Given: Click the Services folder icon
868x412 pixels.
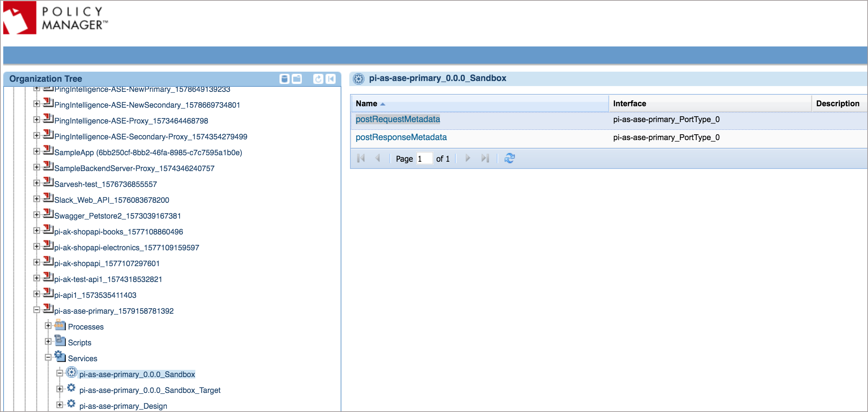Looking at the screenshot, I should point(60,357).
